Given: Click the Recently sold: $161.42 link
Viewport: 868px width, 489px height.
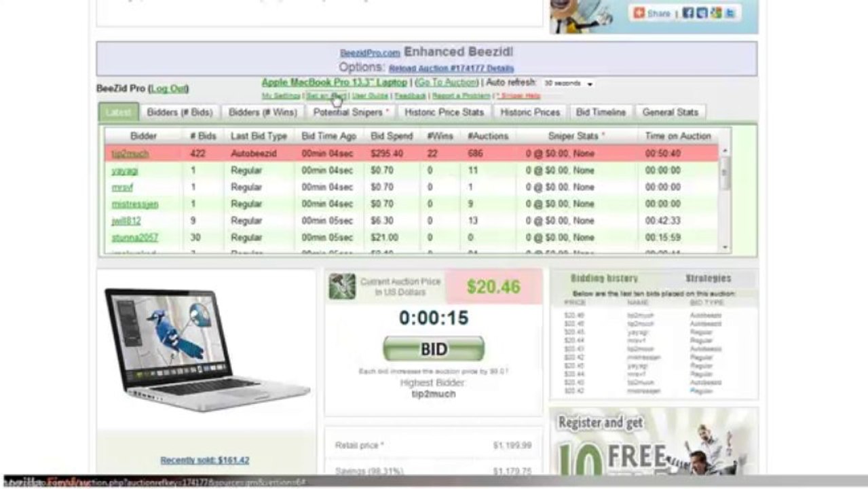Looking at the screenshot, I should pyautogui.click(x=204, y=460).
